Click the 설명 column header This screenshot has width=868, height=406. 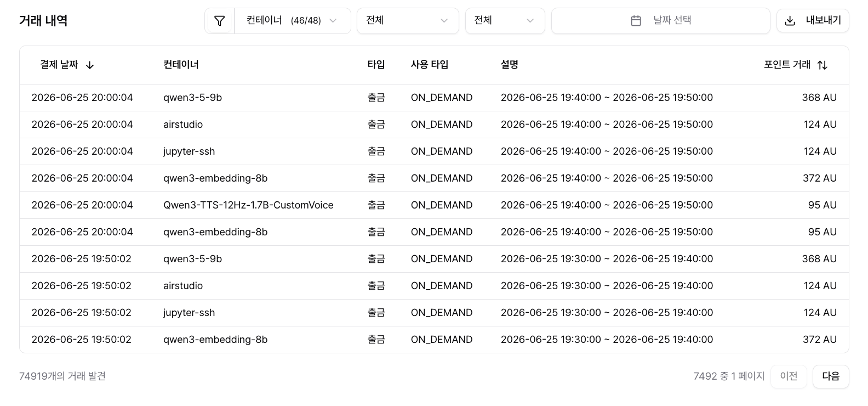[509, 65]
